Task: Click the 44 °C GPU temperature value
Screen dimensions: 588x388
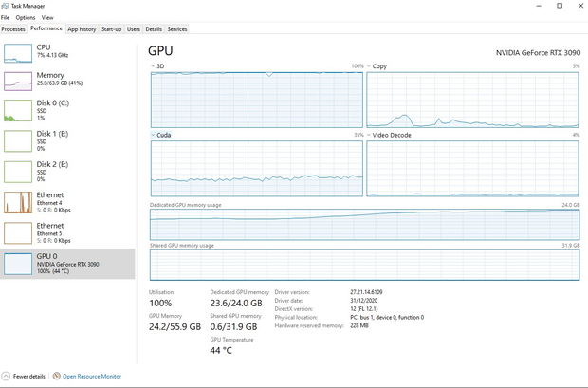Action: point(221,350)
